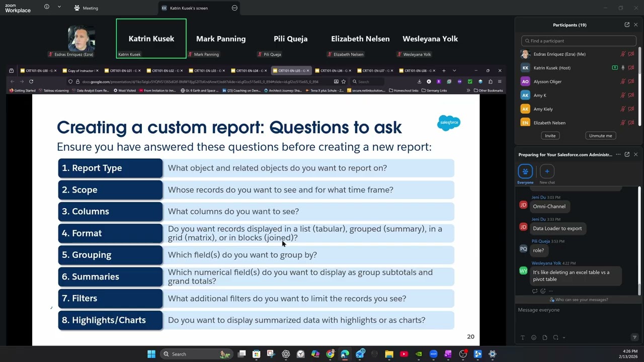The height and width of the screenshot is (362, 644).
Task: Toggle Alysson Oliger's muted microphone icon
Action: (623, 81)
